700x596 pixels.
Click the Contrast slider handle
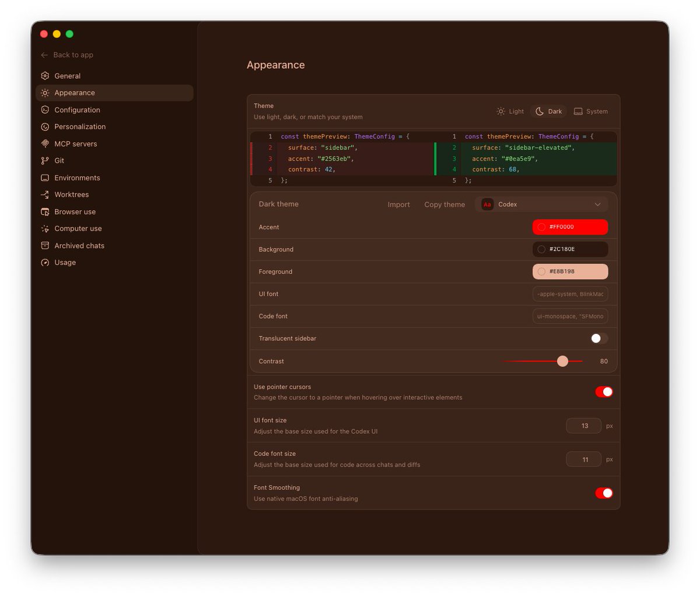click(562, 361)
